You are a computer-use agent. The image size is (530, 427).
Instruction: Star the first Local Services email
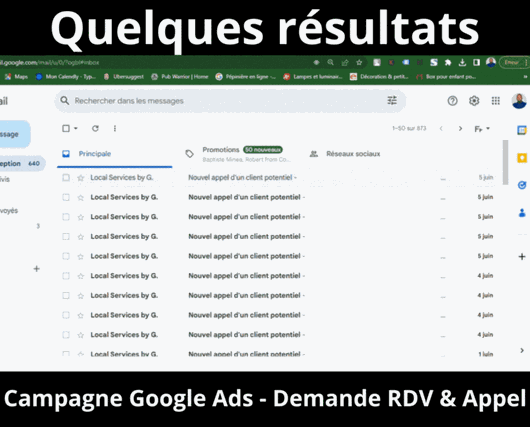80,178
